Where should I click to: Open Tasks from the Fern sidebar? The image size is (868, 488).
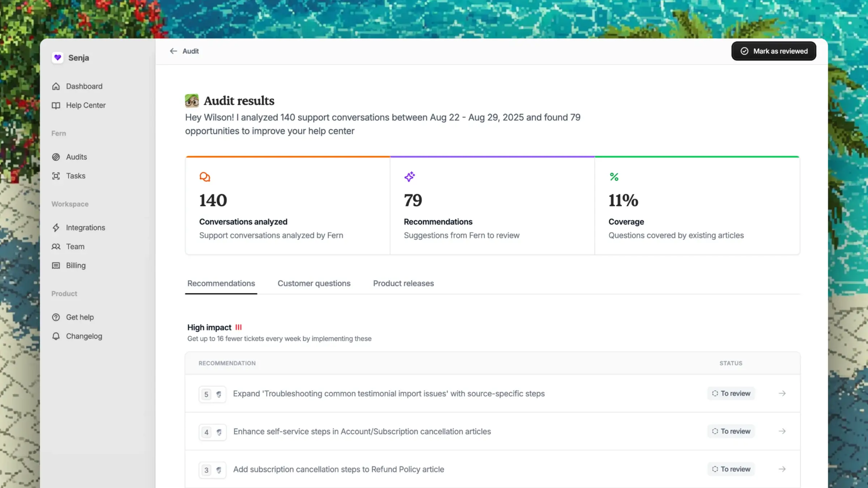pyautogui.click(x=76, y=176)
